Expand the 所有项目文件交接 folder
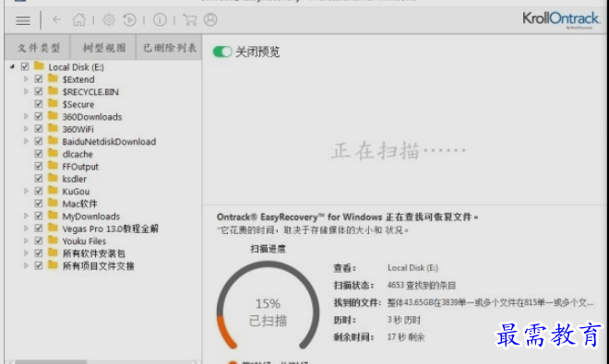The height and width of the screenshot is (364, 609). [26, 265]
